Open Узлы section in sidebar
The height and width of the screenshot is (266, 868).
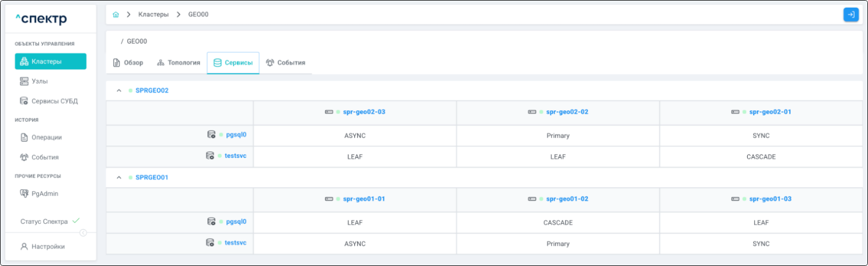[x=40, y=81]
